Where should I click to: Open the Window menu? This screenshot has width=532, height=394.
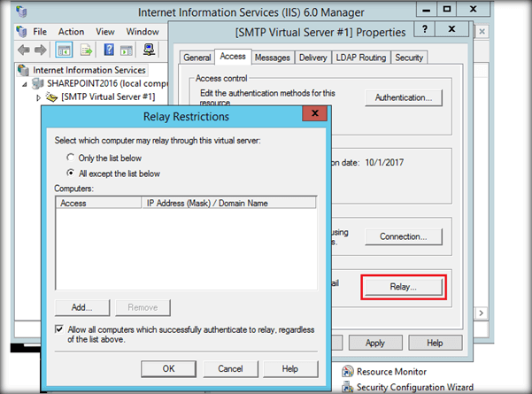pos(143,32)
